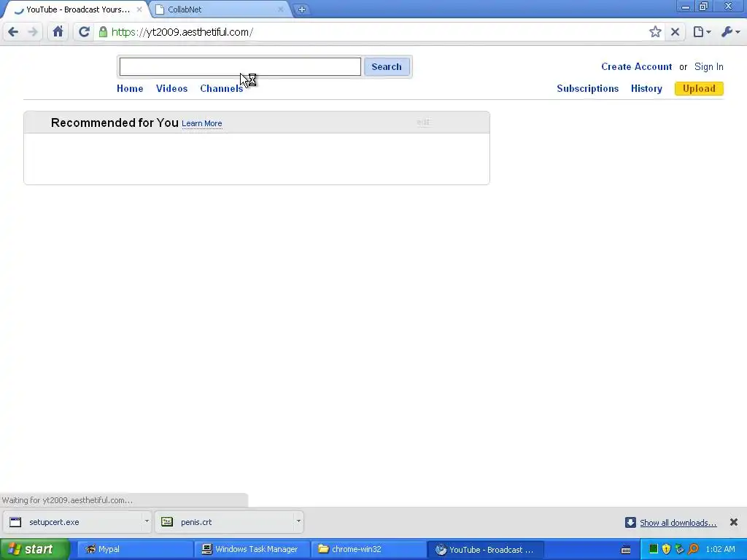Image resolution: width=747 pixels, height=560 pixels.
Task: Click the Search button
Action: 387,66
